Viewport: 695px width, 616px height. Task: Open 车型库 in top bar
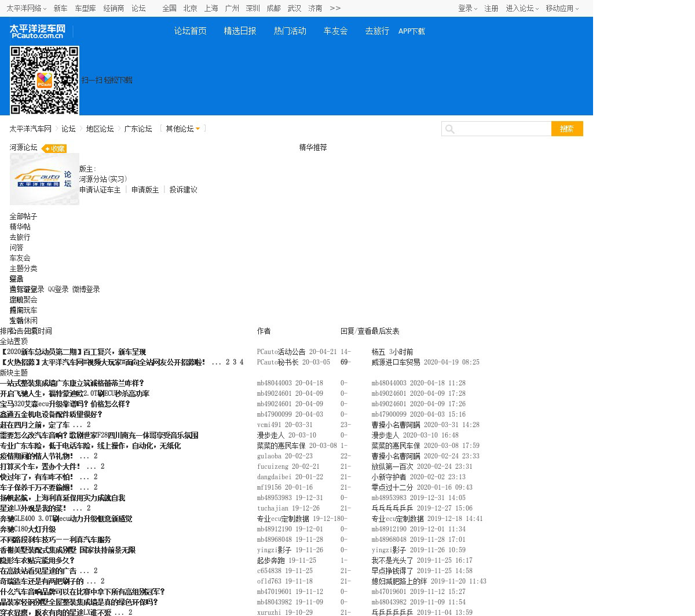pos(85,8)
